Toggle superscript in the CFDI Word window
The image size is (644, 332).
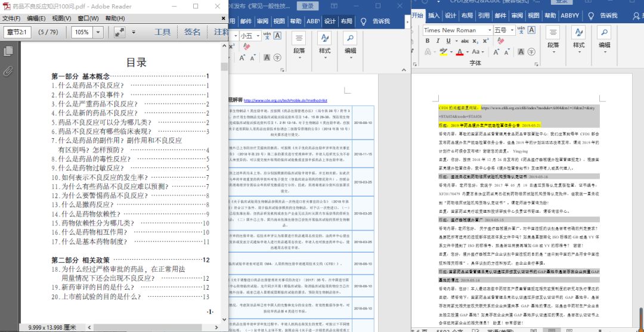point(485,41)
